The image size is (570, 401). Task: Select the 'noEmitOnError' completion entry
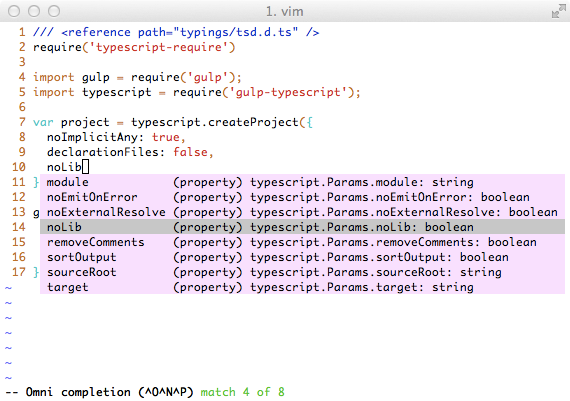[x=302, y=197]
